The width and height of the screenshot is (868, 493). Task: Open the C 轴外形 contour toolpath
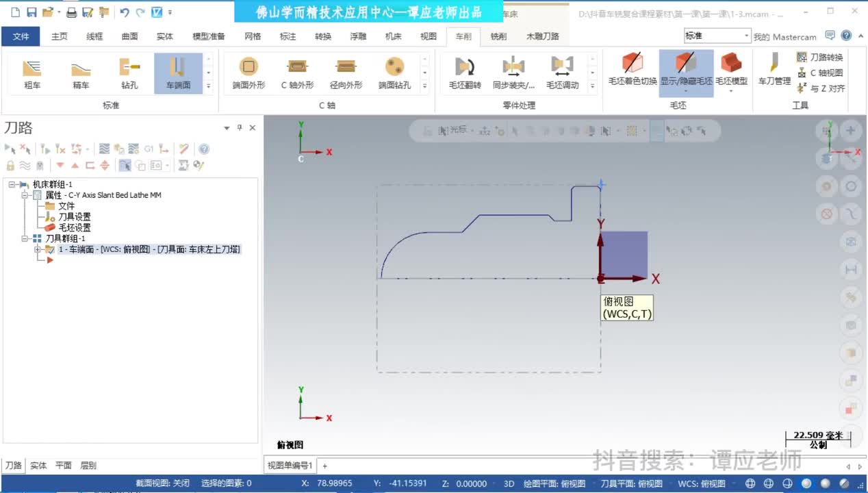tap(297, 73)
